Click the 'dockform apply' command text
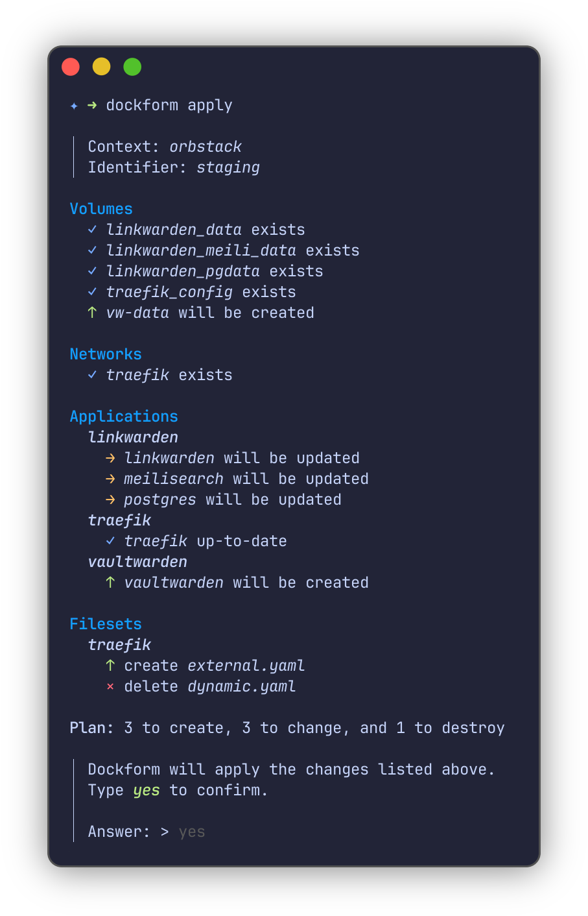 coord(169,105)
